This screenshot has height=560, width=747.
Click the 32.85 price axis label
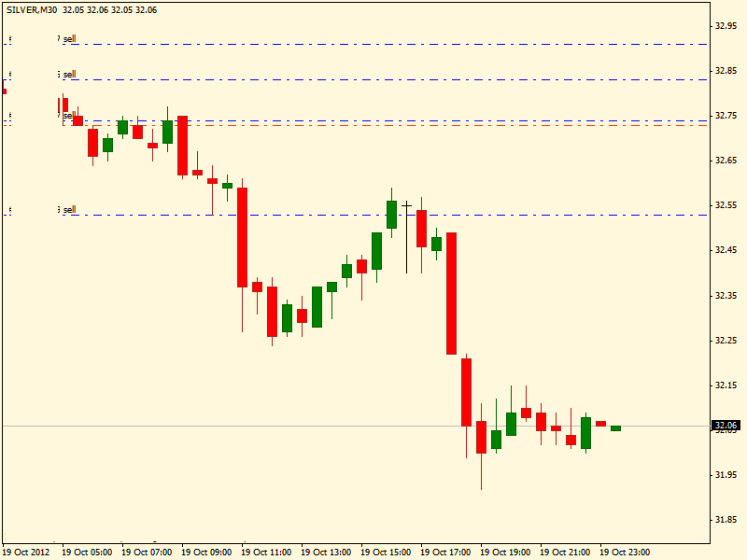726,71
